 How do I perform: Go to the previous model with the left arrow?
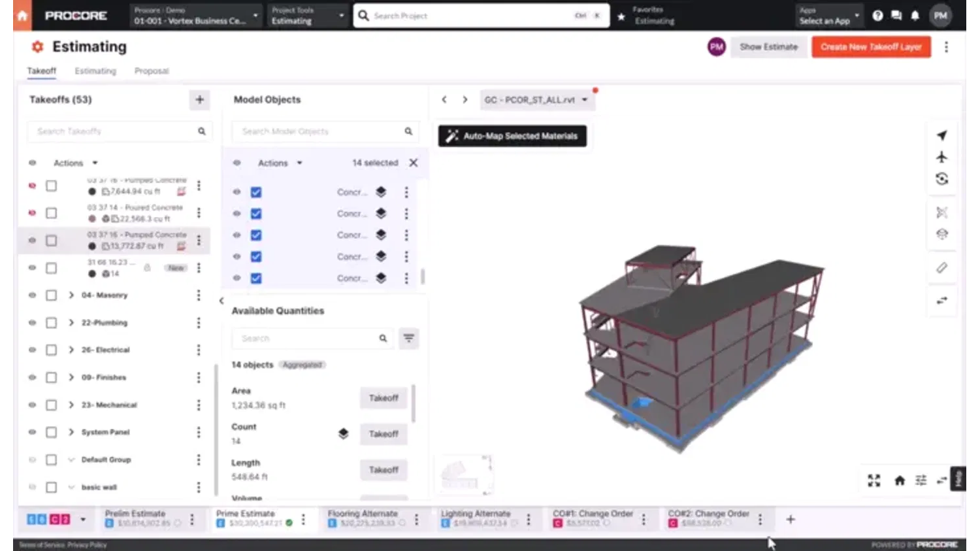click(444, 99)
